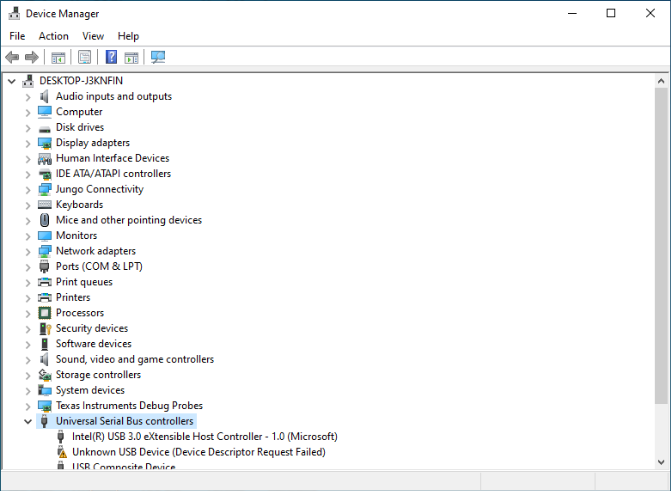The image size is (671, 491).
Task: Expand Sound, video and game controllers
Action: click(28, 360)
